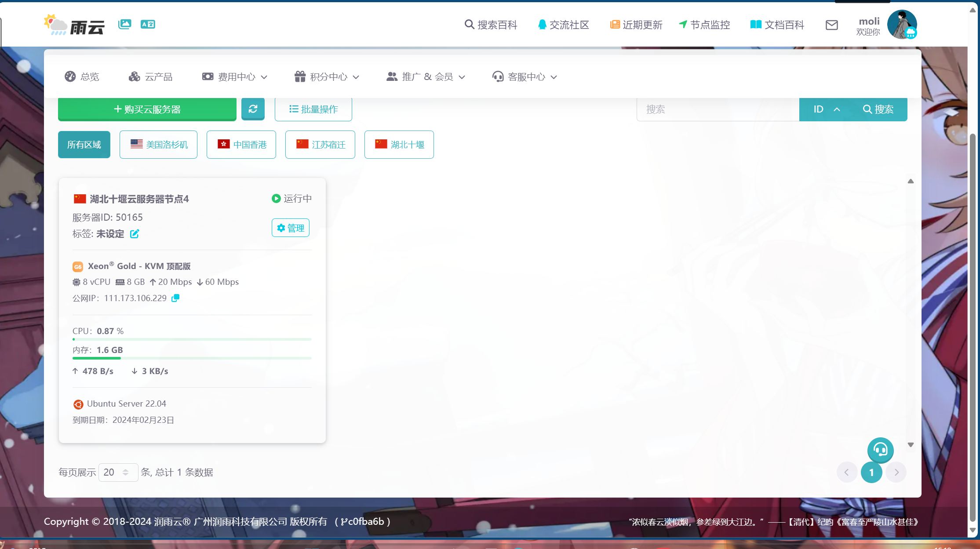Expand the 费用中心 menu
The height and width of the screenshot is (549, 980).
(x=235, y=76)
